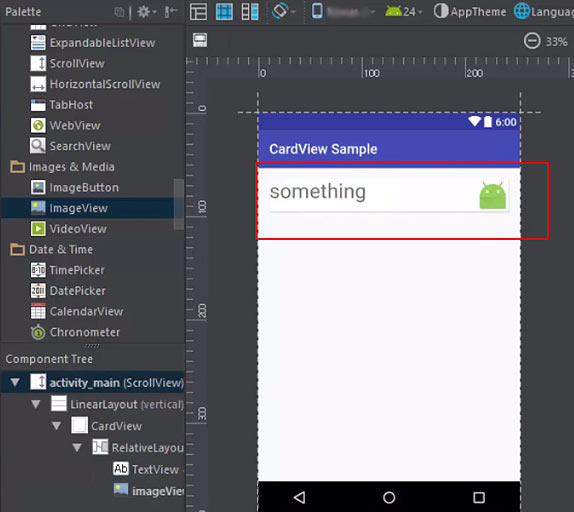574x512 pixels.
Task: Show Design and Blueprint side by side
Action: point(250,12)
